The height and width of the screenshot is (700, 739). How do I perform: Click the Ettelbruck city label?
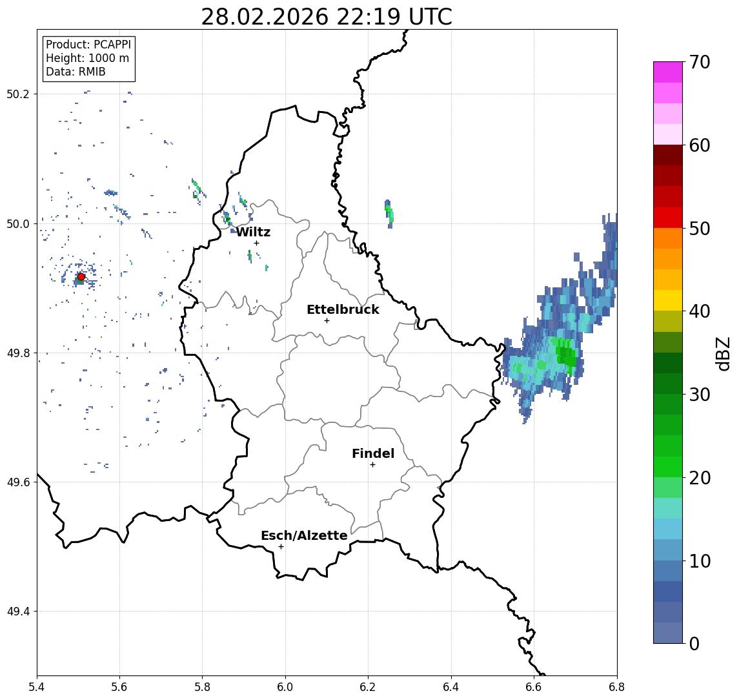click(343, 309)
